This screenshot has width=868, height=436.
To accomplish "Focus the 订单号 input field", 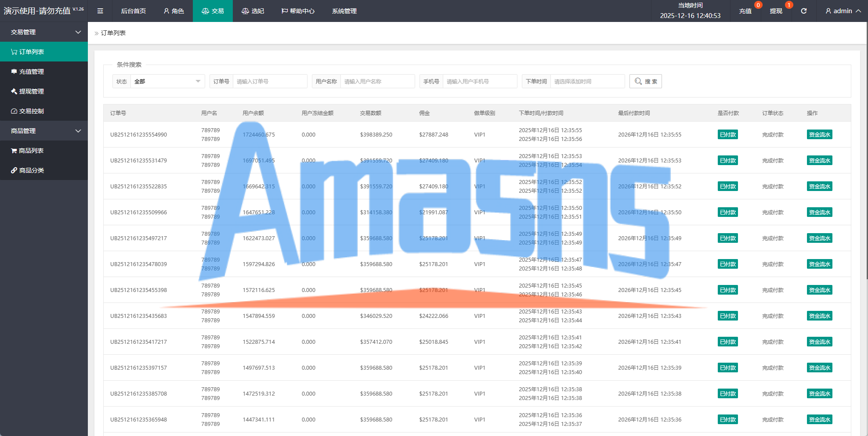I will (270, 81).
